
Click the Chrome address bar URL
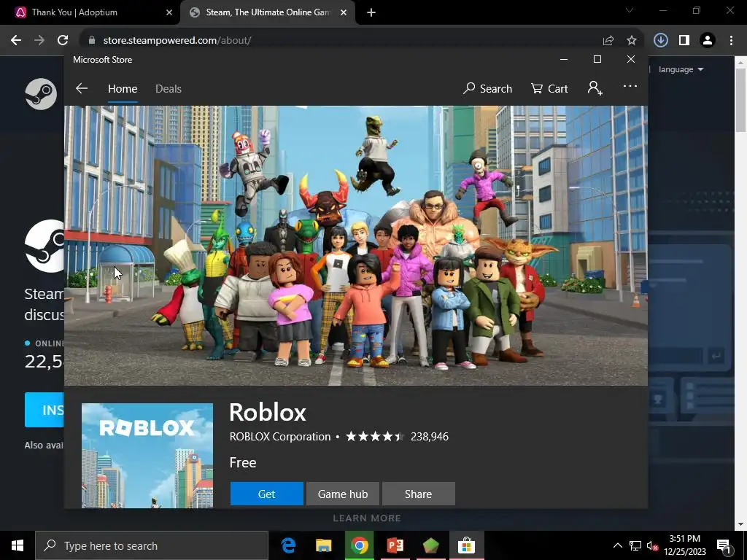click(x=177, y=41)
